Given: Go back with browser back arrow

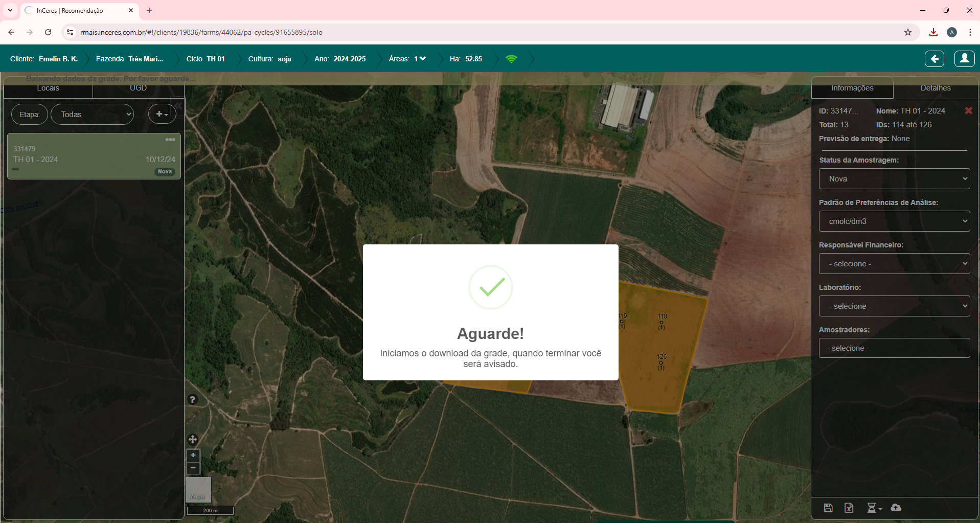Looking at the screenshot, I should pyautogui.click(x=11, y=32).
